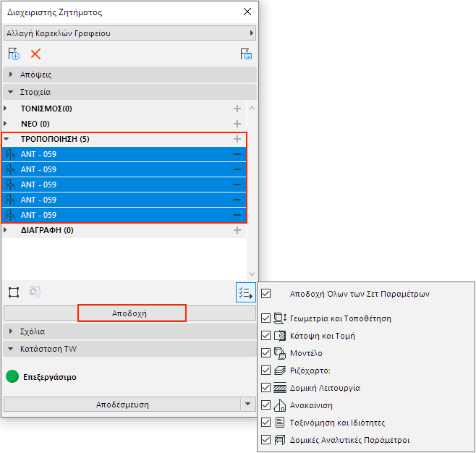Uncheck Κάτοψη και Τομή checkbox
This screenshot has width=476, height=453.
(266, 336)
